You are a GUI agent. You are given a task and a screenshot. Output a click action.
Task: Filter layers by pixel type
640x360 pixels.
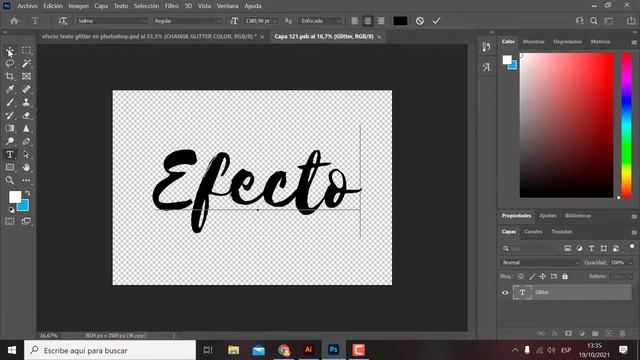(x=567, y=248)
